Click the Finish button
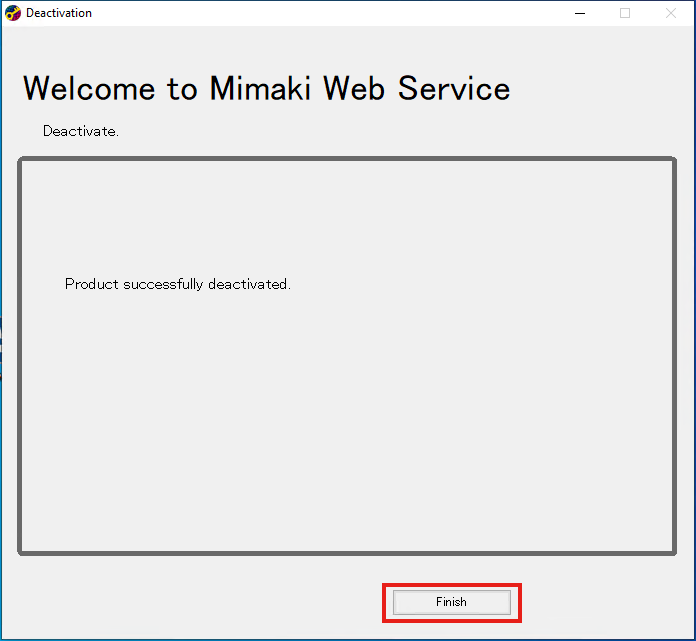 [451, 602]
